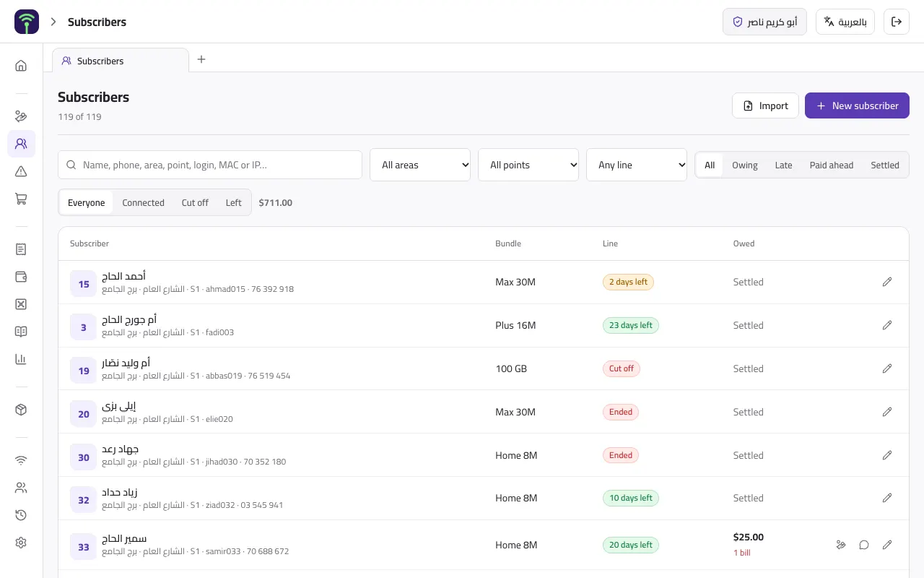Open the All points dropdown
Screen dimensions: 924x578
pos(528,165)
